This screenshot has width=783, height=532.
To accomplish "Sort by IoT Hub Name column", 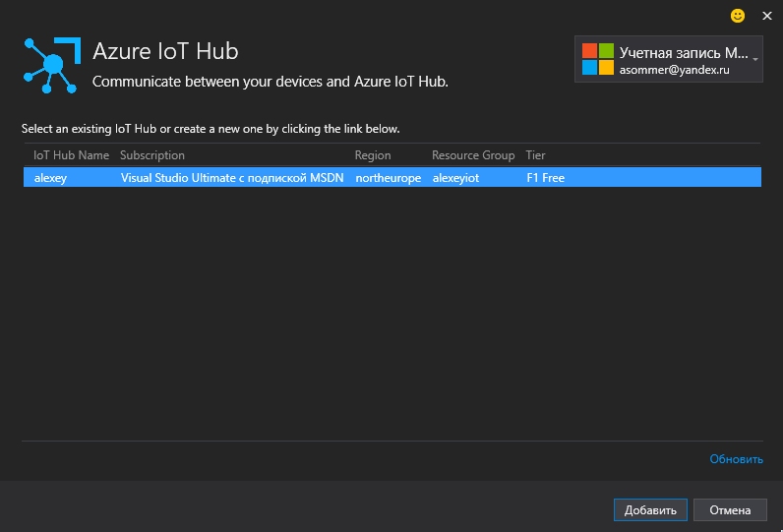I will (x=71, y=155).
